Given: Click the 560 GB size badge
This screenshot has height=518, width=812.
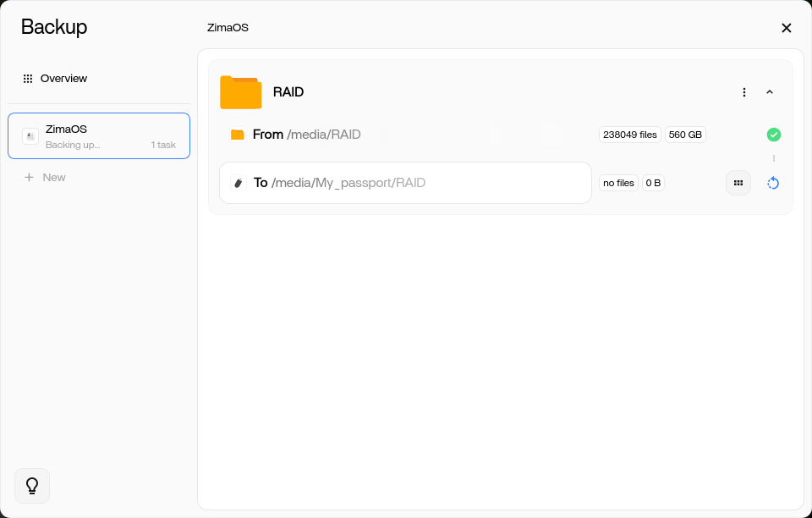Looking at the screenshot, I should (x=685, y=135).
